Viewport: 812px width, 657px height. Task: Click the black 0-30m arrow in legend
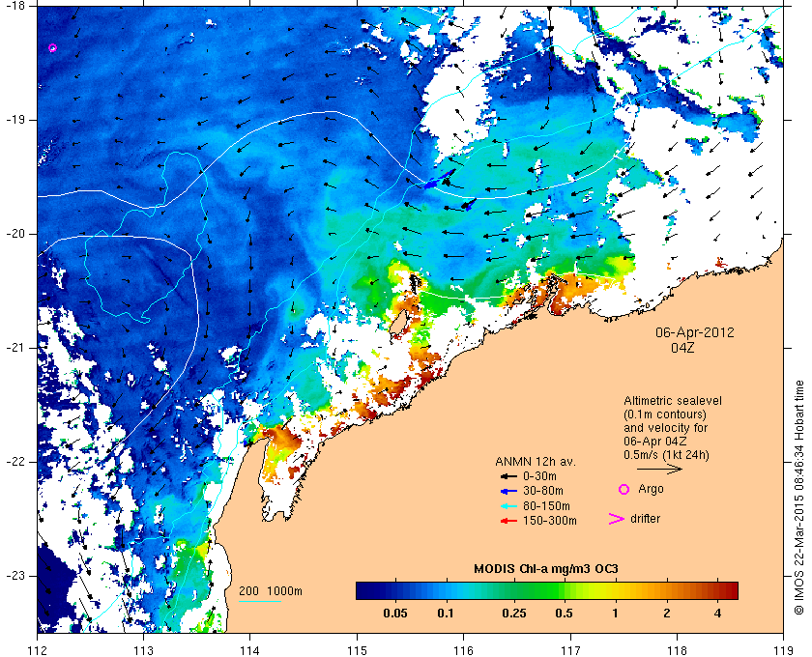pyautogui.click(x=508, y=476)
